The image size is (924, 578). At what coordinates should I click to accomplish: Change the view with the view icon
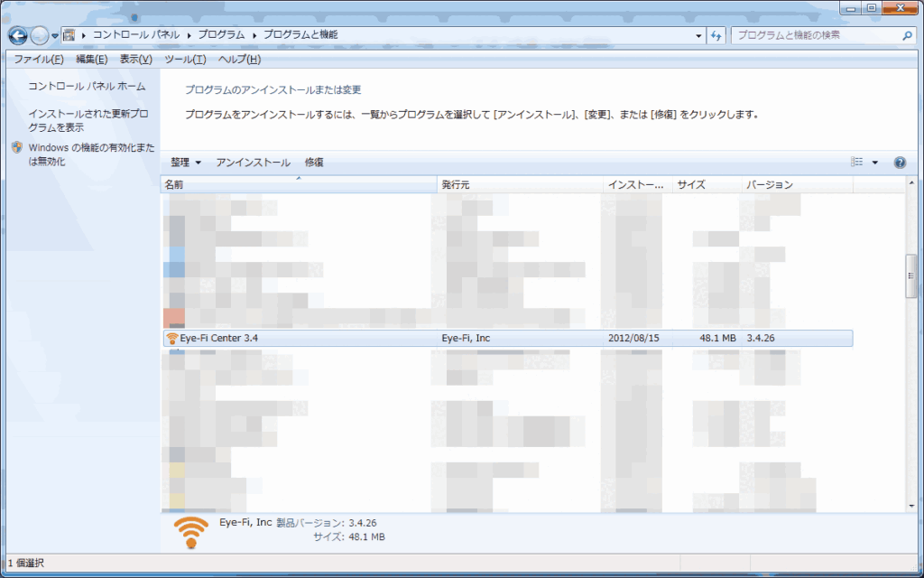857,163
